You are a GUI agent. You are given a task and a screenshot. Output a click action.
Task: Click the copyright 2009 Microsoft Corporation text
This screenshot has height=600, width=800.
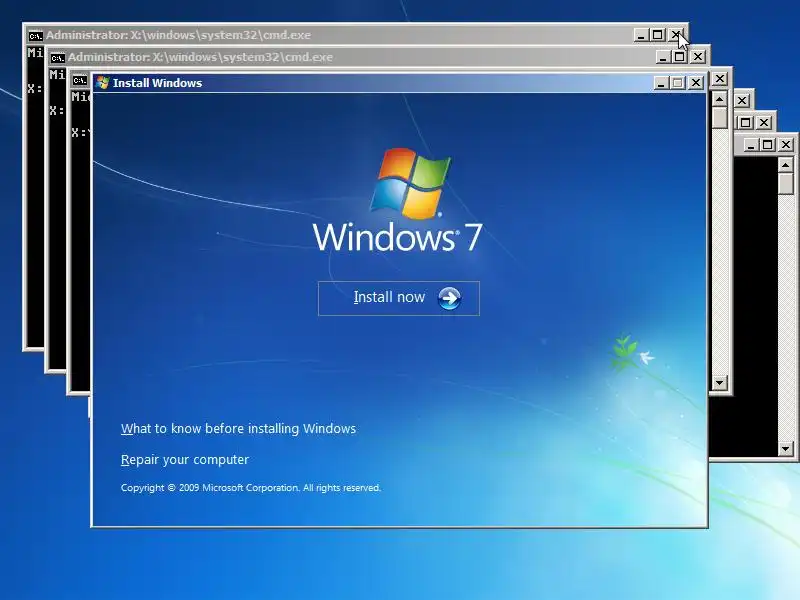pos(251,488)
